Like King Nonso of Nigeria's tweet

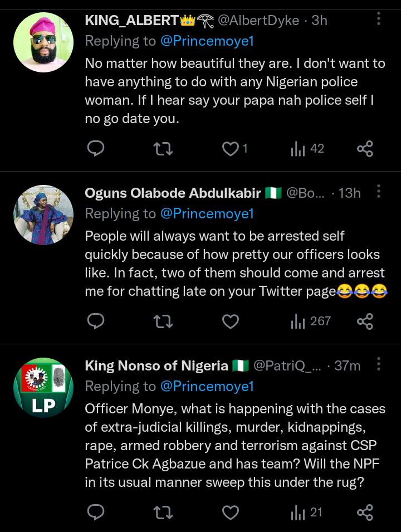pyautogui.click(x=230, y=513)
